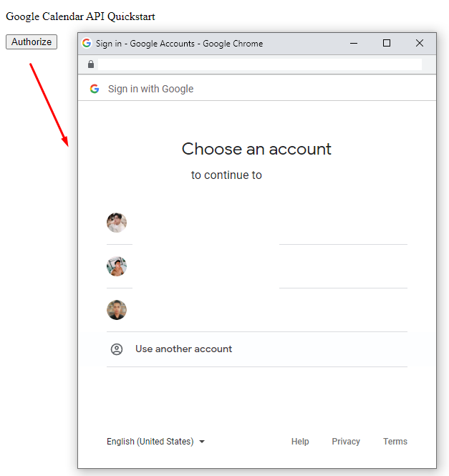Image resolution: width=449 pixels, height=476 pixels.
Task: Open the Terms link
Action: [395, 442]
